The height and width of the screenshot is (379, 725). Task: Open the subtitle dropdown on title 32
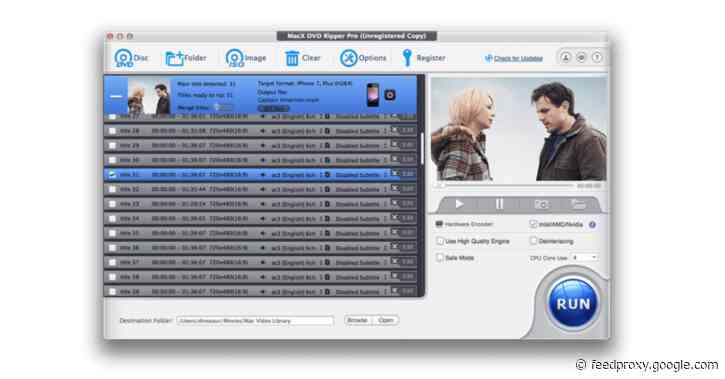pyautogui.click(x=361, y=190)
